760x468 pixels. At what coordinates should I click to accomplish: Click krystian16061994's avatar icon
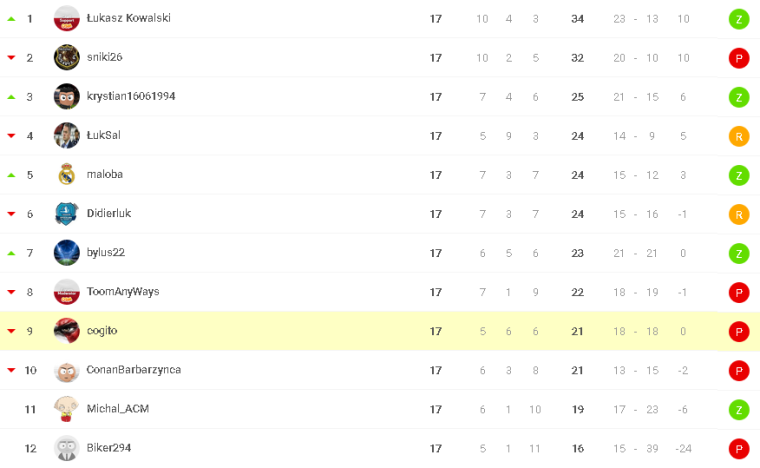[x=67, y=96]
